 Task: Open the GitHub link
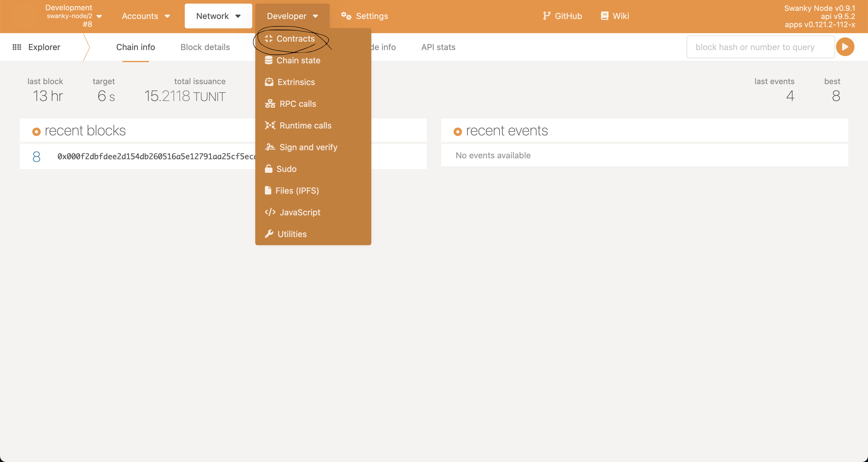coord(562,16)
